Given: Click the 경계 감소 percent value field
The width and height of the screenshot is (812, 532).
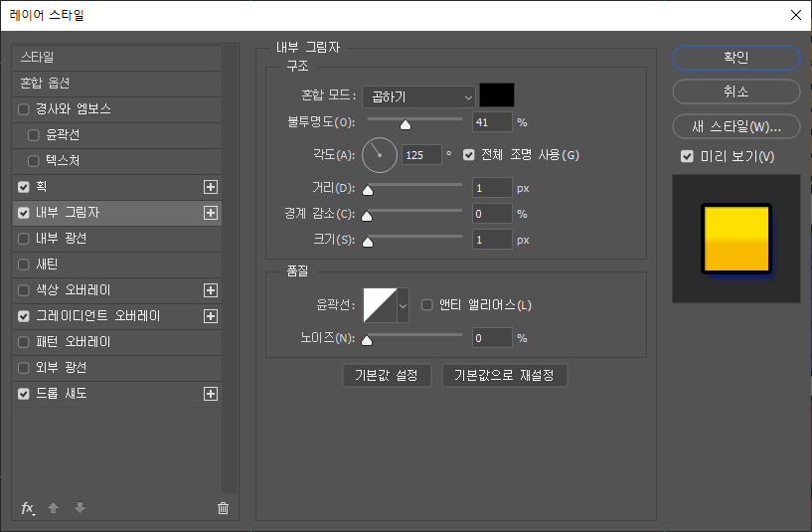Looking at the screenshot, I should (492, 214).
